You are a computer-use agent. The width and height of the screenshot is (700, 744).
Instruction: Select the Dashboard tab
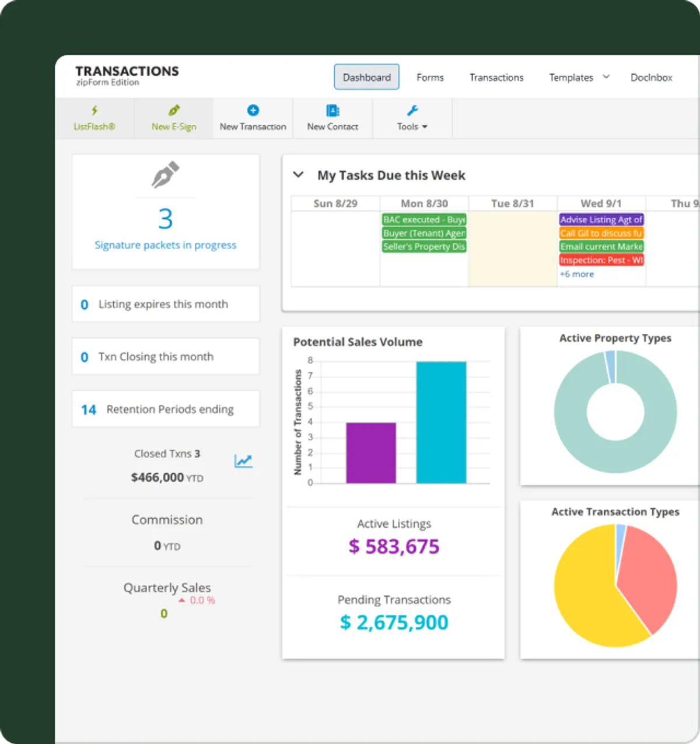tap(366, 77)
